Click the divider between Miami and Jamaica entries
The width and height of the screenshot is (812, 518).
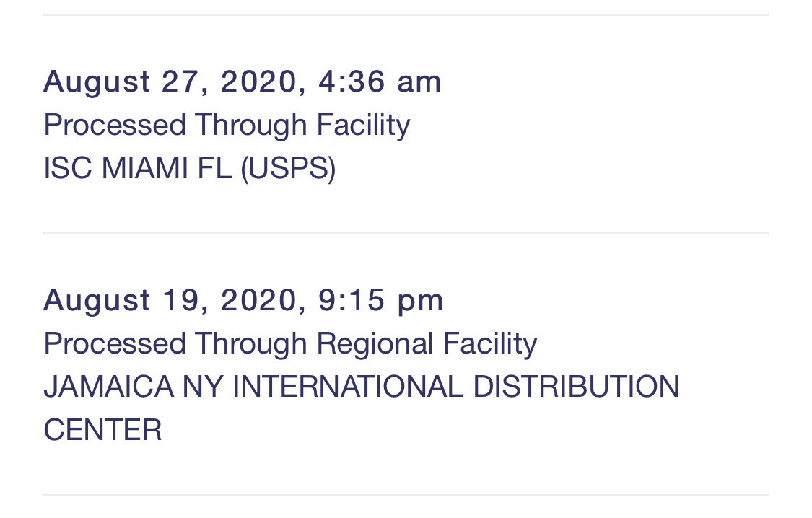click(406, 234)
